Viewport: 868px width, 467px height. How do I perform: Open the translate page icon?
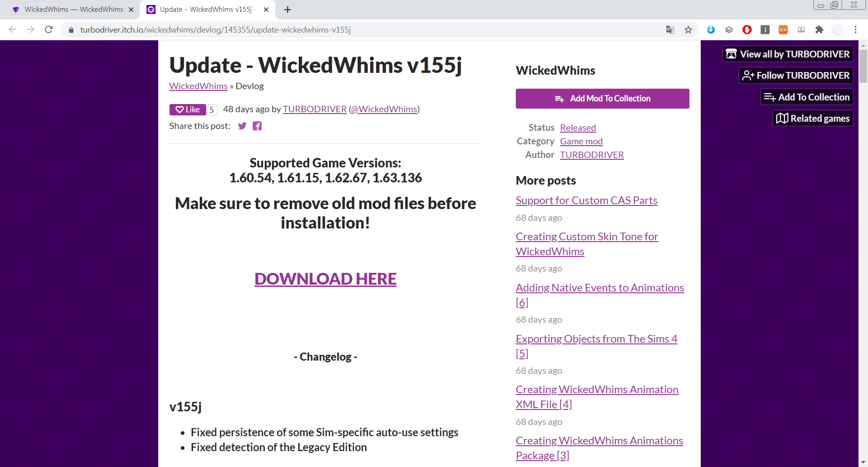[670, 30]
